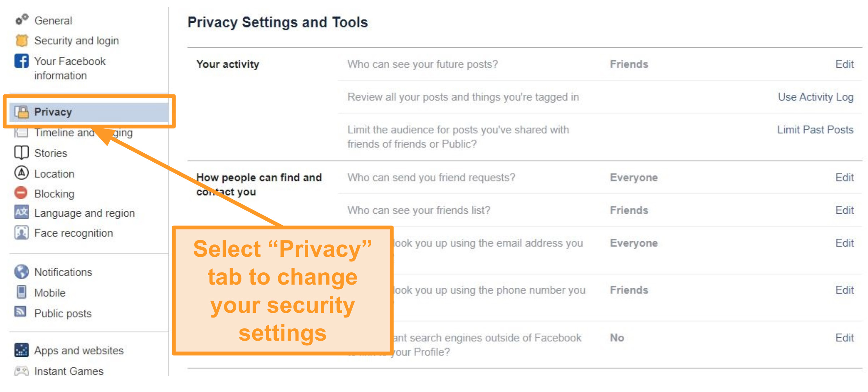Click the Security and login badge icon
Viewport: 868px width, 392px height.
[22, 41]
